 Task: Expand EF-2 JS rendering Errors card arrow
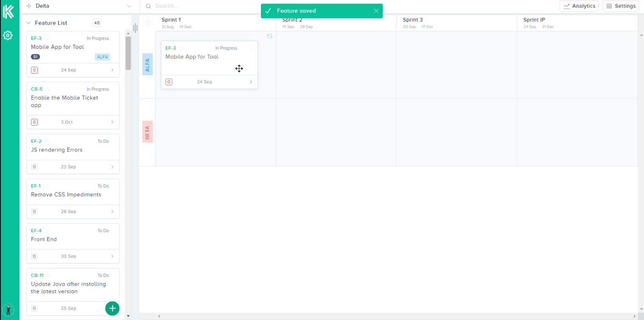pos(112,167)
